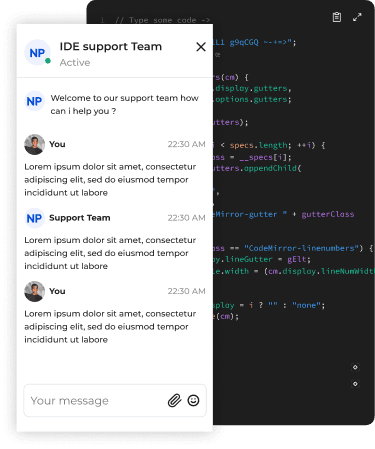
Task: Click the specs.length code token
Action: click(258, 145)
